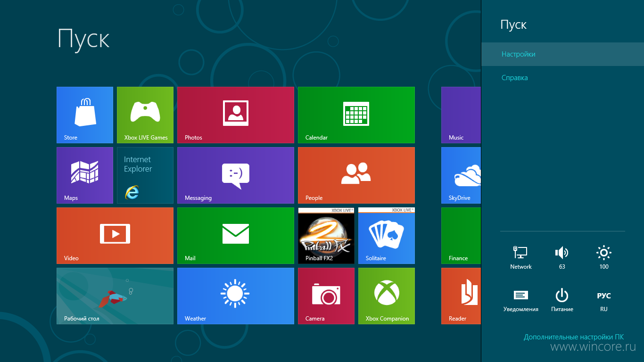Launch Xbox LIVE Games tile
Screen dimensions: 644x362
pyautogui.click(x=145, y=115)
